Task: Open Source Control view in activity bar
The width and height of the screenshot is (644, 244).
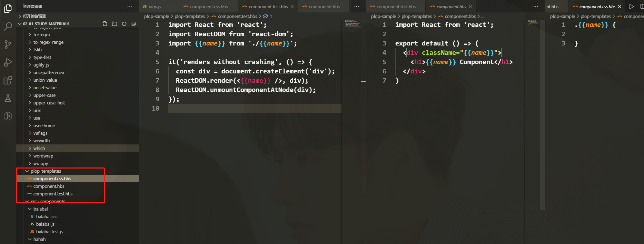Action: (8, 44)
